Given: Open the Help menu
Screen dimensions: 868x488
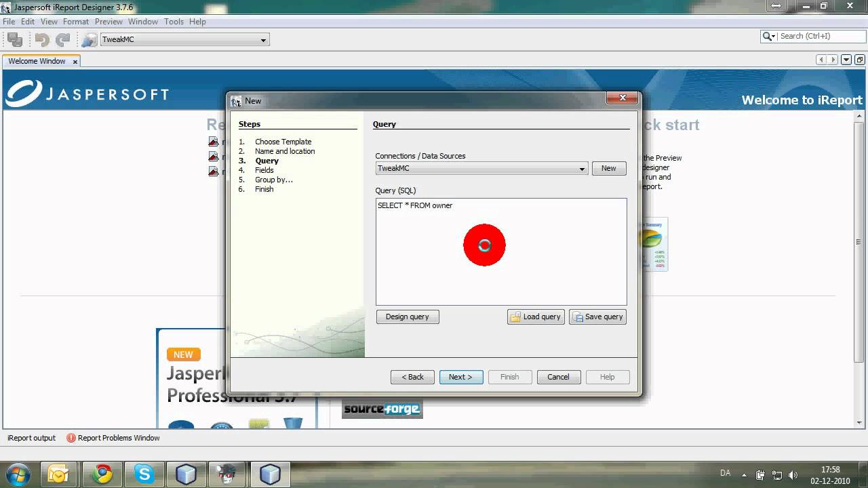Looking at the screenshot, I should (x=197, y=22).
